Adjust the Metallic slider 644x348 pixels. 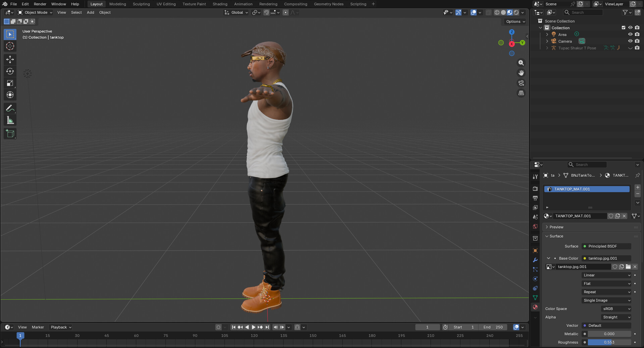(x=609, y=334)
